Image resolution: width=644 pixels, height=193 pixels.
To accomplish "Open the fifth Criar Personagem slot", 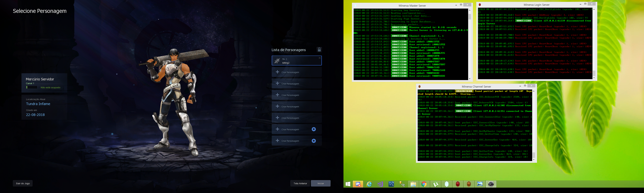I will point(296,118).
